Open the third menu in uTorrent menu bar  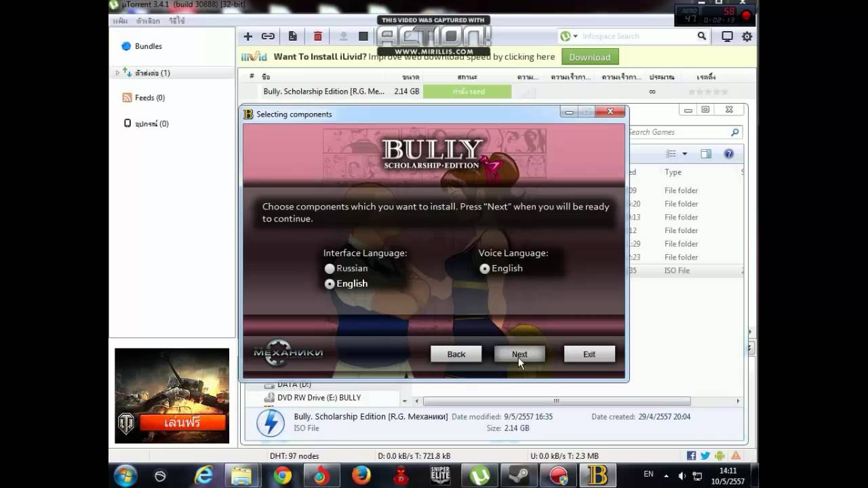[177, 21]
